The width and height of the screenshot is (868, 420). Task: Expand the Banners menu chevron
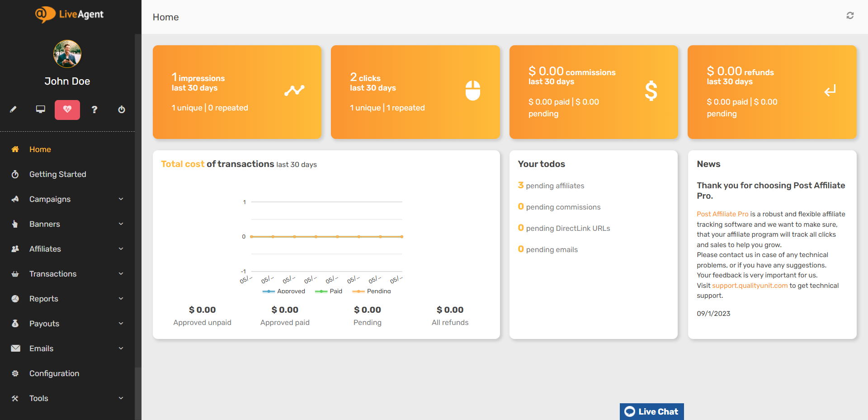121,224
